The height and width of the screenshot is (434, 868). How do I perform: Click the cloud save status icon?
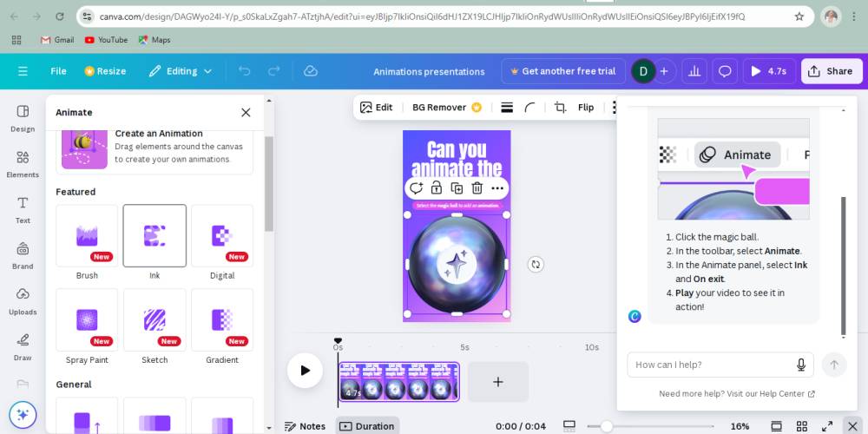pos(311,71)
